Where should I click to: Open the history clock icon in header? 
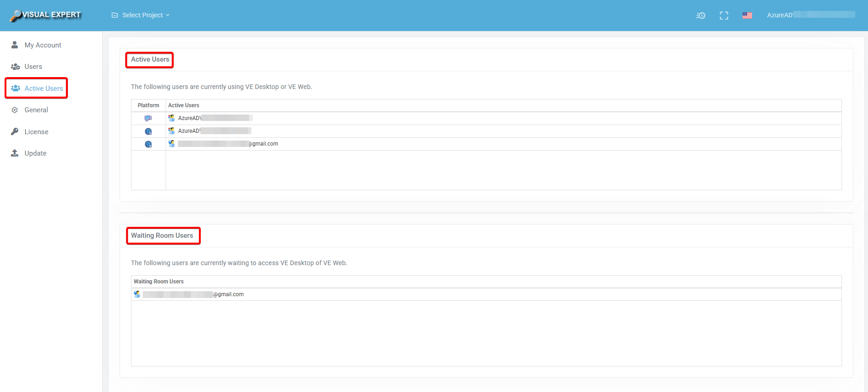[701, 16]
